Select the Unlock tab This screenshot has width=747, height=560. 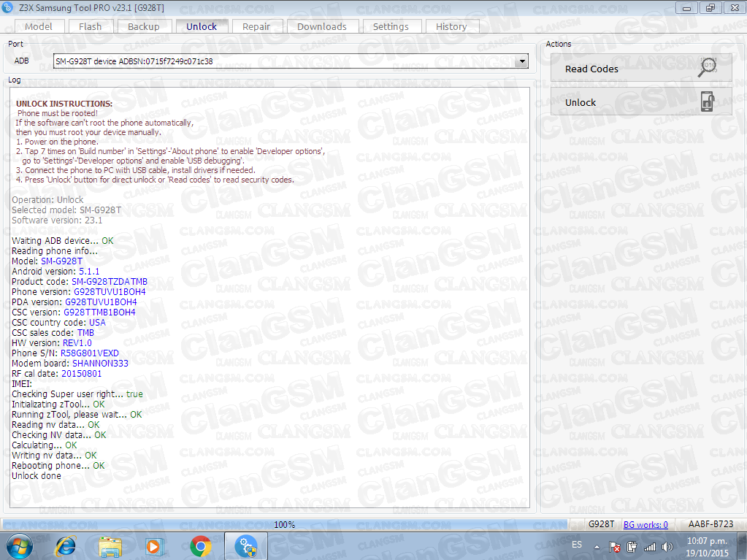202,27
